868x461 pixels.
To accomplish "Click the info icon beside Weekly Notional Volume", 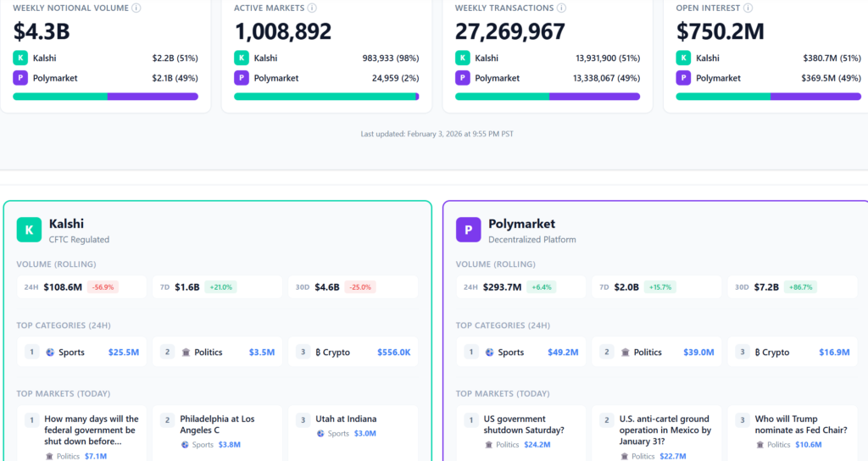I will pos(136,8).
